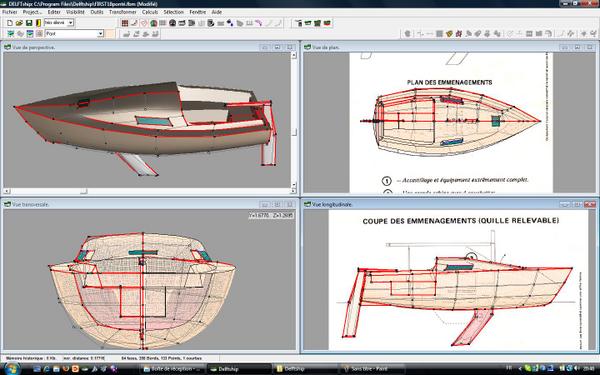The height and width of the screenshot is (375, 600).
Task: Maximize the Vue de plan window
Action: pyautogui.click(x=577, y=47)
